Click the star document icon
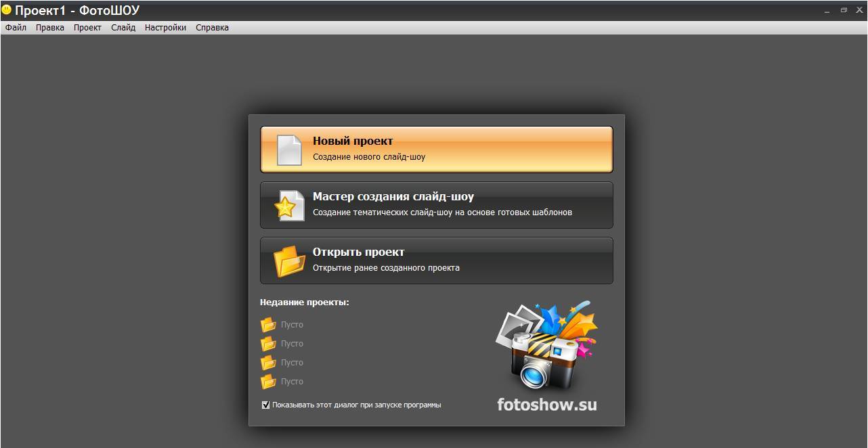 coord(289,206)
